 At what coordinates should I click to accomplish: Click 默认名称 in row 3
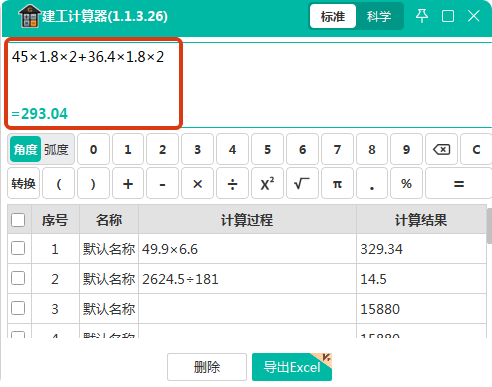point(109,309)
